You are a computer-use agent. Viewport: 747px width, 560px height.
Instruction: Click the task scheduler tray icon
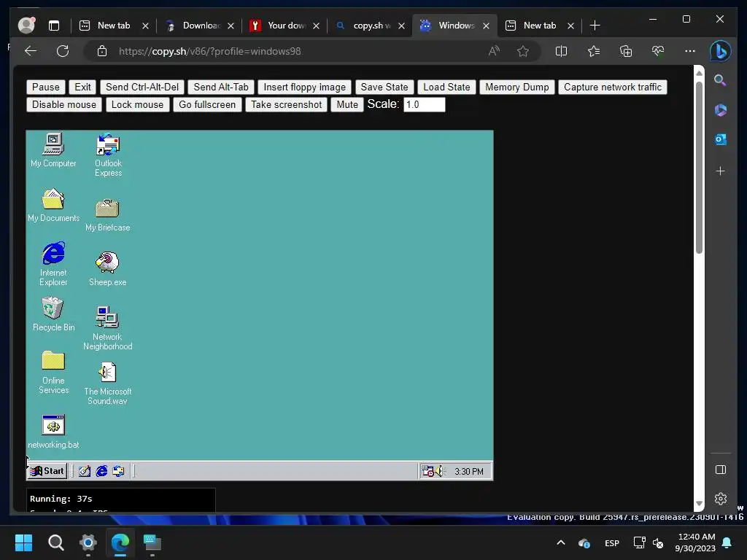click(427, 471)
